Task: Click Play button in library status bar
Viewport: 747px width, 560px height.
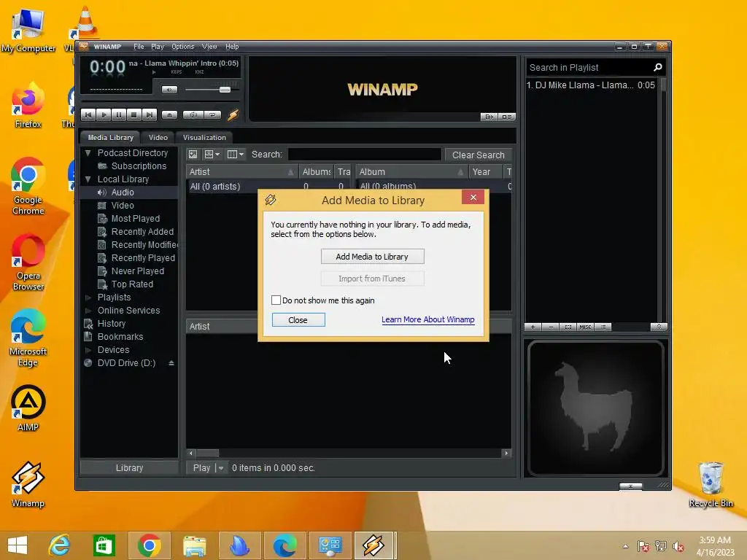Action: pyautogui.click(x=201, y=468)
